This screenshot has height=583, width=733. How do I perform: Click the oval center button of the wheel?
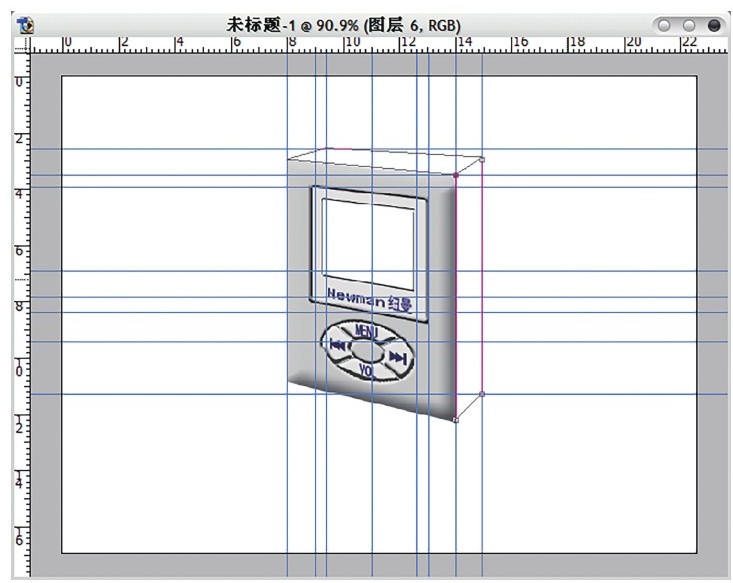tap(366, 351)
